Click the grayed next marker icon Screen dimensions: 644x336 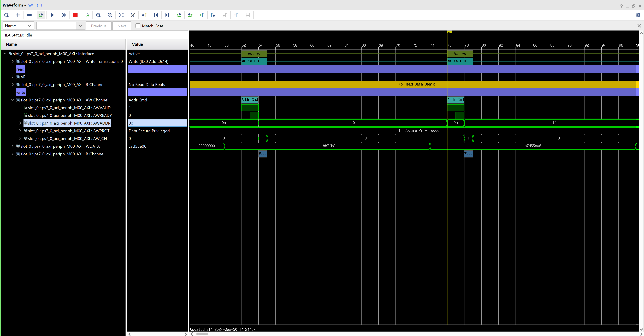pyautogui.click(x=225, y=15)
